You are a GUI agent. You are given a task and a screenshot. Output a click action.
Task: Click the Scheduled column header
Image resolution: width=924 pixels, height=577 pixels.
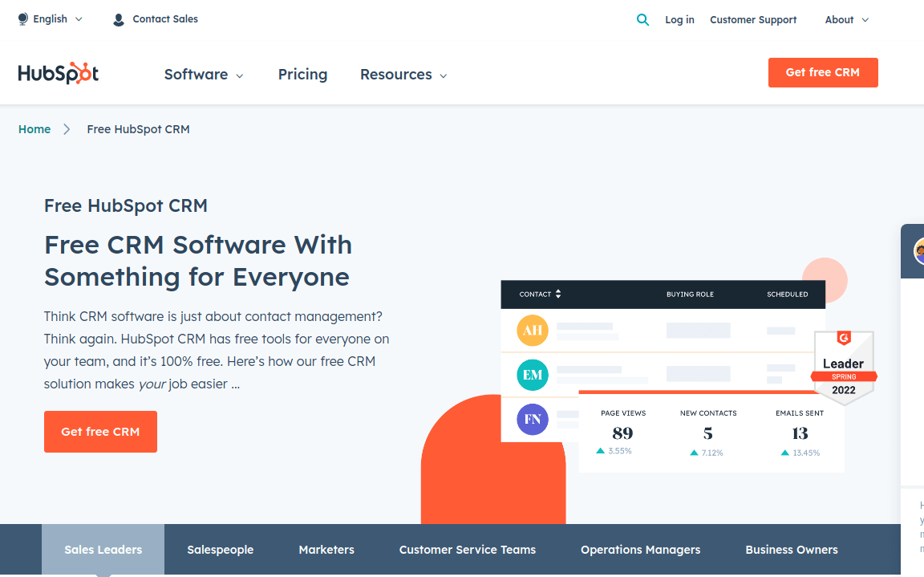pos(788,294)
